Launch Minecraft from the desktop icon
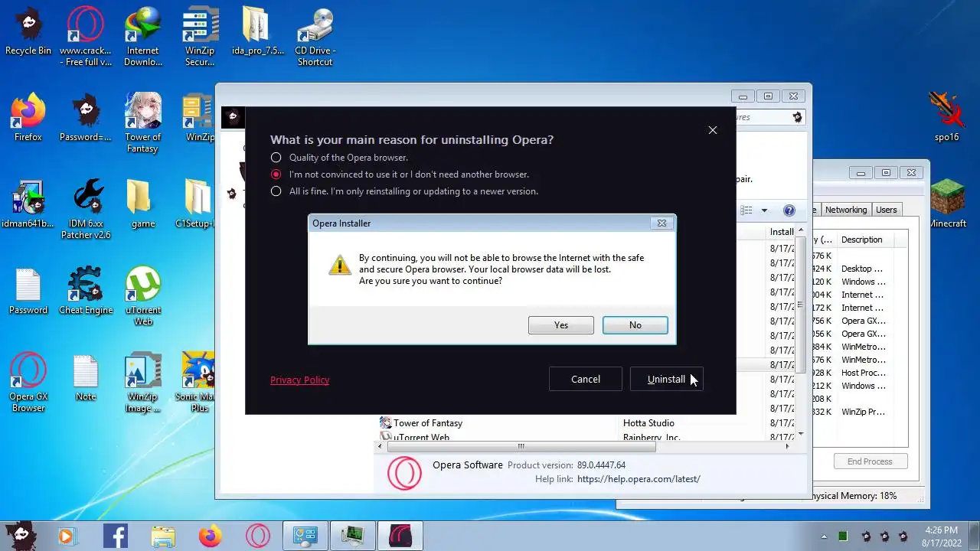 point(948,204)
